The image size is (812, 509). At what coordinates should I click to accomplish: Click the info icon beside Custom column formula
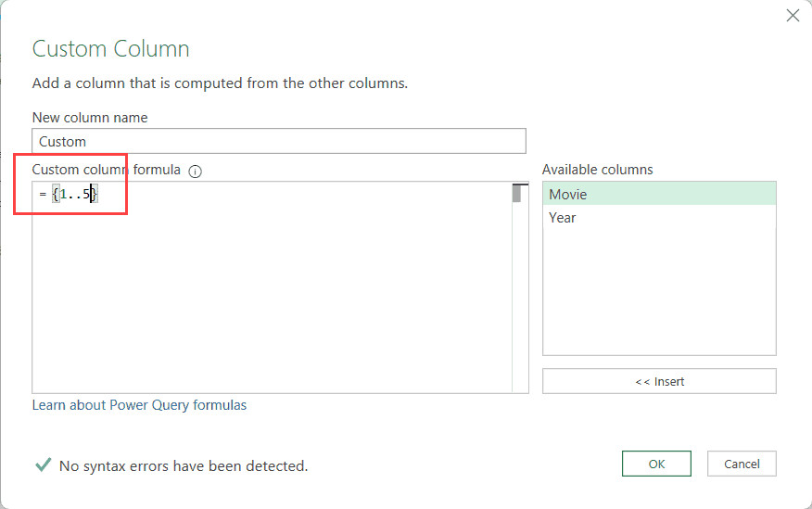pos(195,171)
